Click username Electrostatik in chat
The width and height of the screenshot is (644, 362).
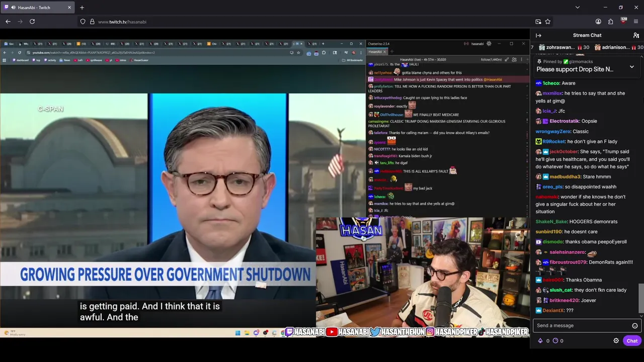pos(565,122)
